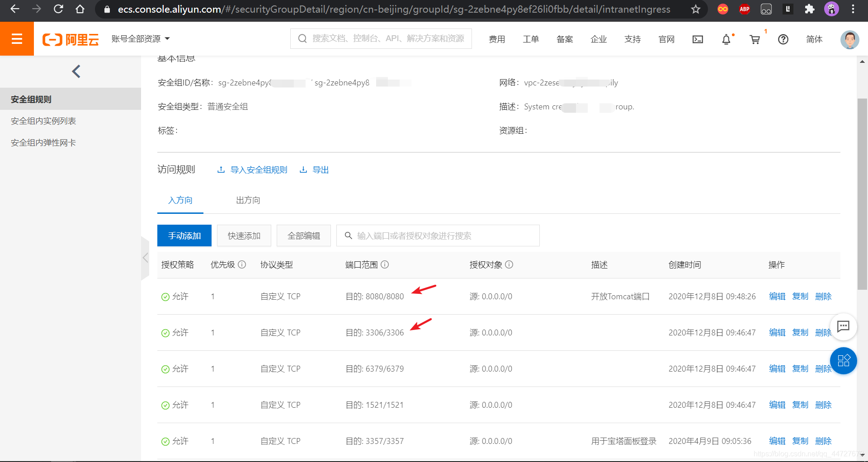Viewport: 868px width, 462px height.
Task: Click the 手动添加 button
Action: (184, 236)
